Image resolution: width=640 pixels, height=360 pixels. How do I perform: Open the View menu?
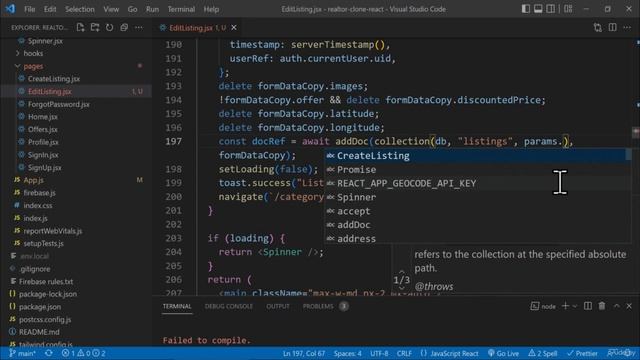(x=111, y=9)
